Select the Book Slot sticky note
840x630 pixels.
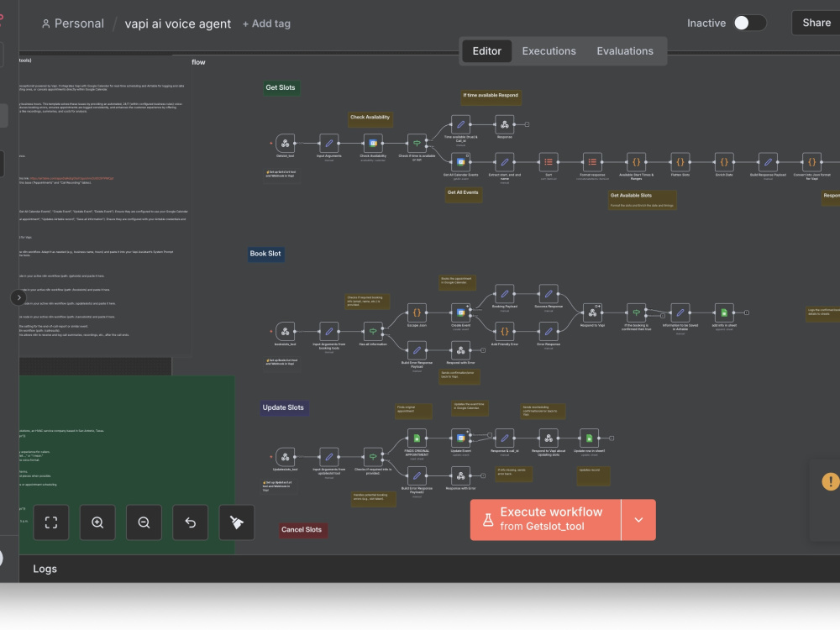(265, 254)
